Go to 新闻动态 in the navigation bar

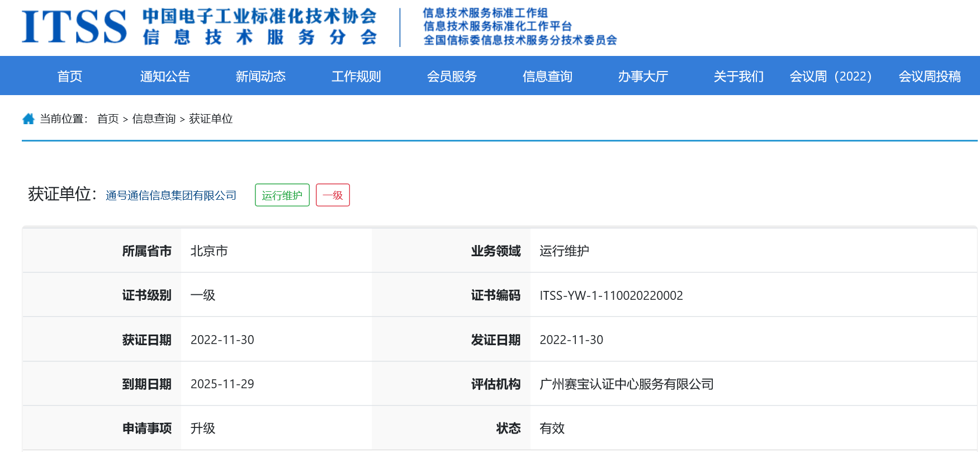(261, 76)
